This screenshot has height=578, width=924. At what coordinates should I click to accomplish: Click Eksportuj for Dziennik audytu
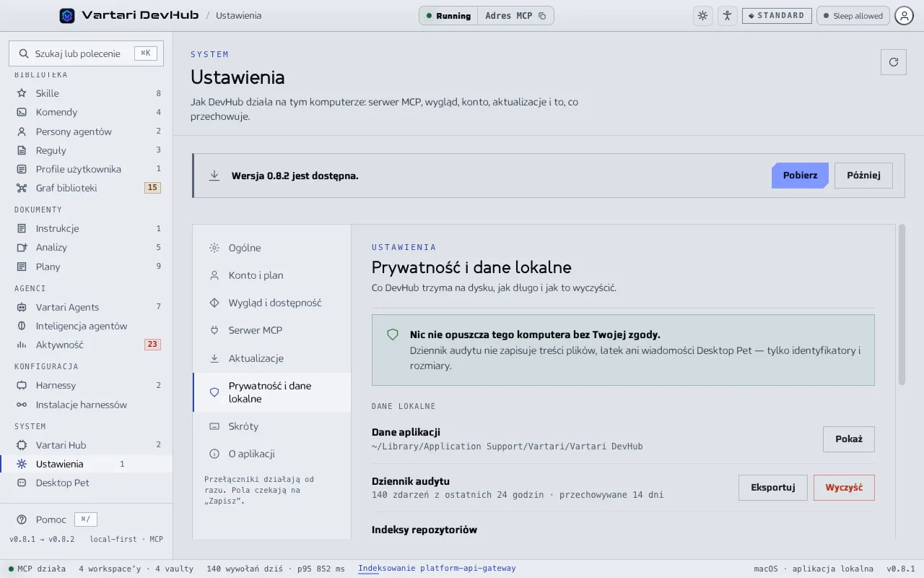click(x=773, y=488)
